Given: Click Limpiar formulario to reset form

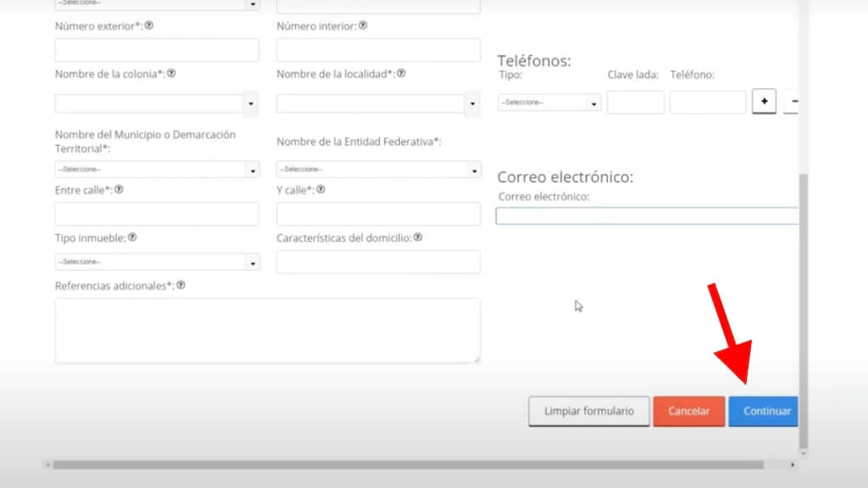Looking at the screenshot, I should (x=589, y=411).
